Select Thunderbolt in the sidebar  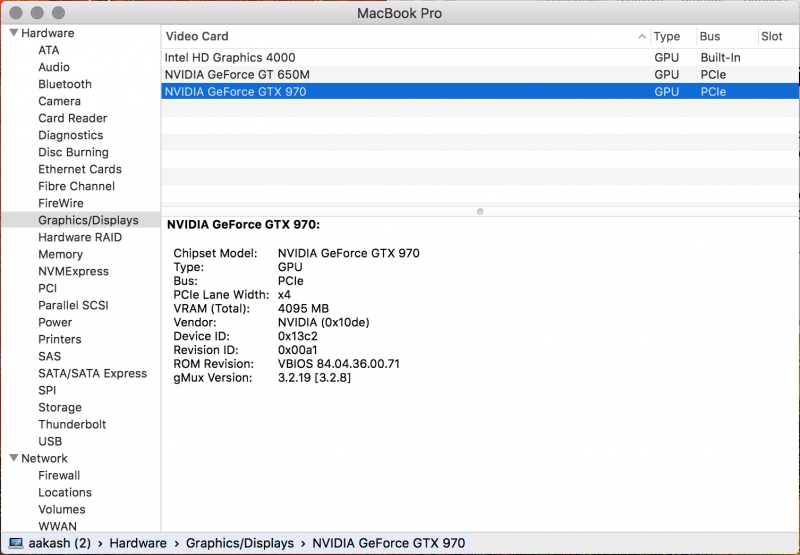(72, 424)
